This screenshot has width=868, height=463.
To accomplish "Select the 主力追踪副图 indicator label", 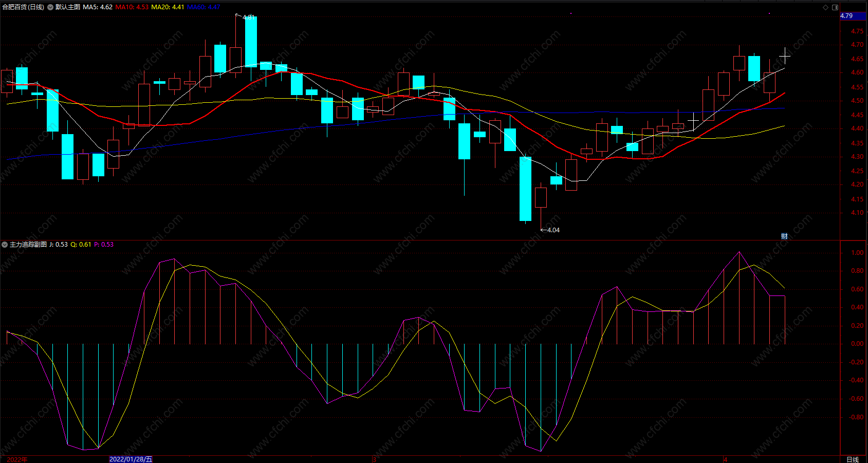I will [28, 245].
